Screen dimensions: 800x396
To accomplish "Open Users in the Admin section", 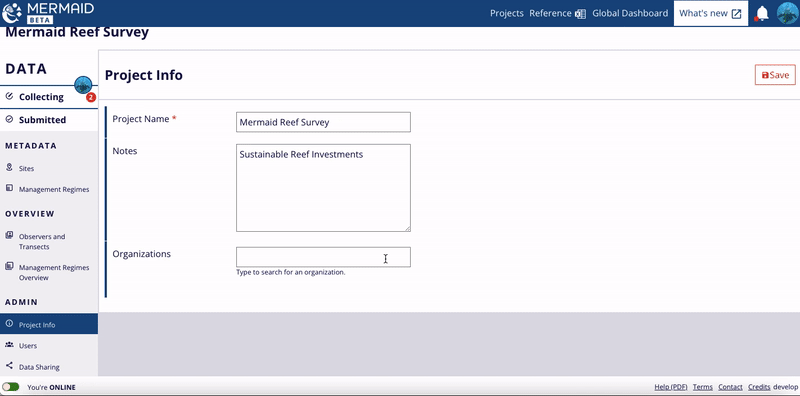I will pos(28,346).
